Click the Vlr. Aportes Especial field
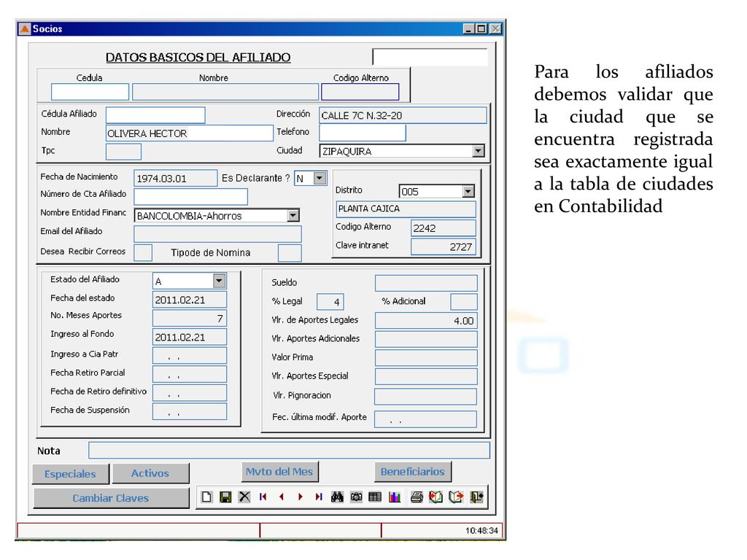Screen dimensions: 747x560 click(426, 376)
